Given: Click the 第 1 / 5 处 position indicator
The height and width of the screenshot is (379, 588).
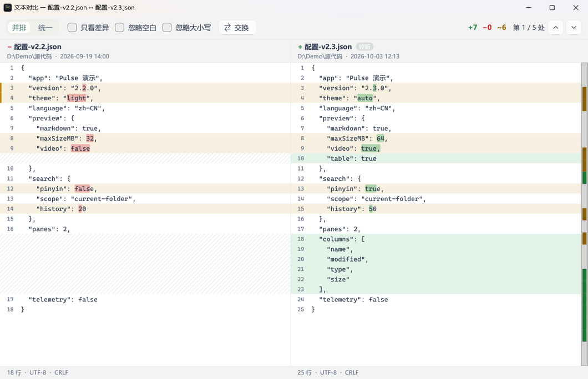Looking at the screenshot, I should point(529,28).
